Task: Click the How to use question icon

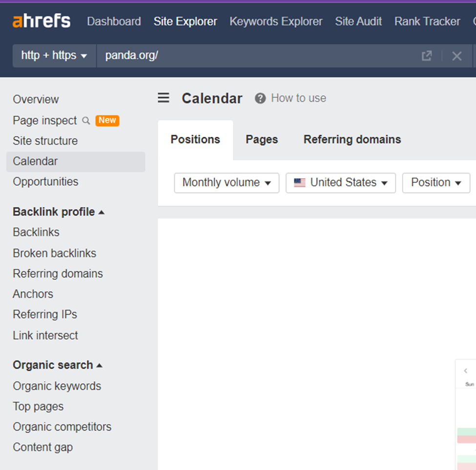Action: pyautogui.click(x=260, y=98)
